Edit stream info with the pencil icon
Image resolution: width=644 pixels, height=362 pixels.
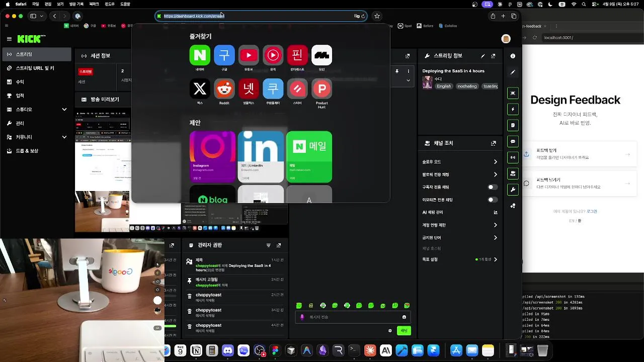click(483, 56)
